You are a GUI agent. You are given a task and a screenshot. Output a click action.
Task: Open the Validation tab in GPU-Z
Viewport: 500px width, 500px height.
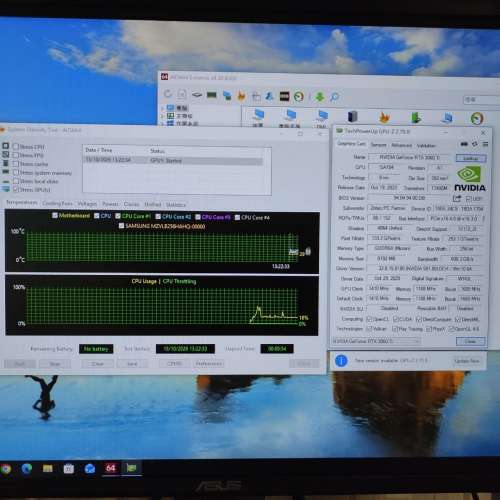(426, 145)
